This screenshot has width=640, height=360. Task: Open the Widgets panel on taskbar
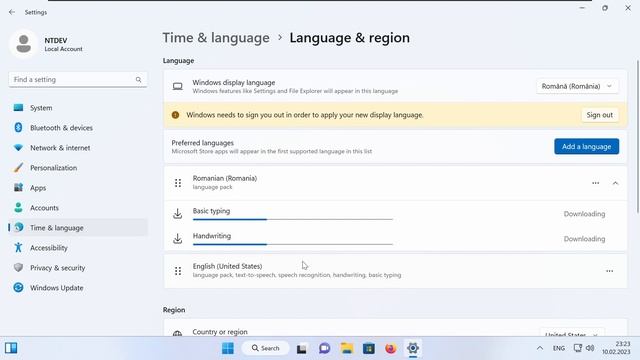click(11, 348)
